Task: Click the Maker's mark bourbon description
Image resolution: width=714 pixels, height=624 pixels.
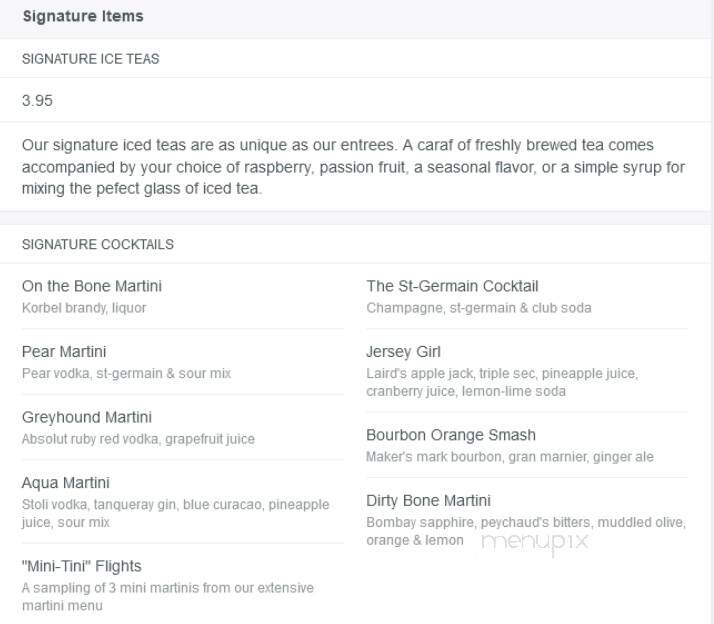Action: click(510, 457)
